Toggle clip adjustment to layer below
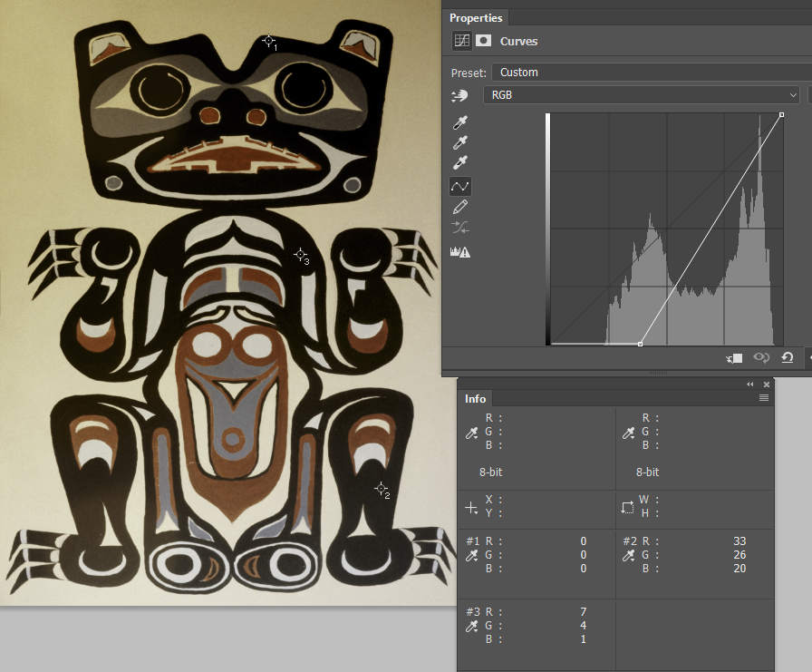Viewport: 812px width, 672px height. coord(733,357)
